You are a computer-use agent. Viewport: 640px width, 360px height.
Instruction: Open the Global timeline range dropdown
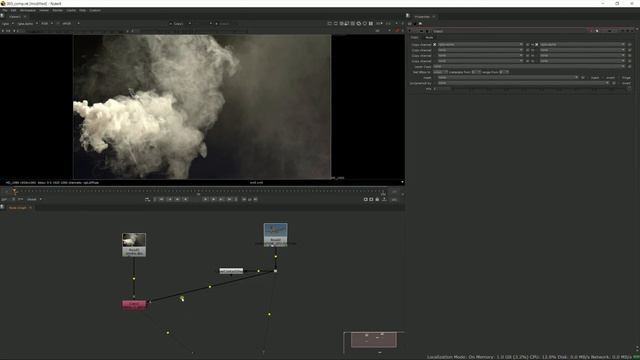[x=34, y=200]
